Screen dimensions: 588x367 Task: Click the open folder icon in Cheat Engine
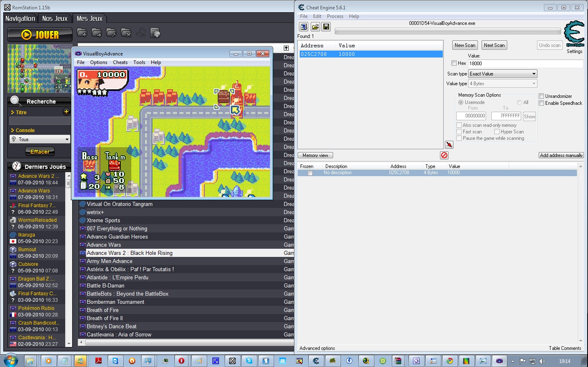[315, 27]
